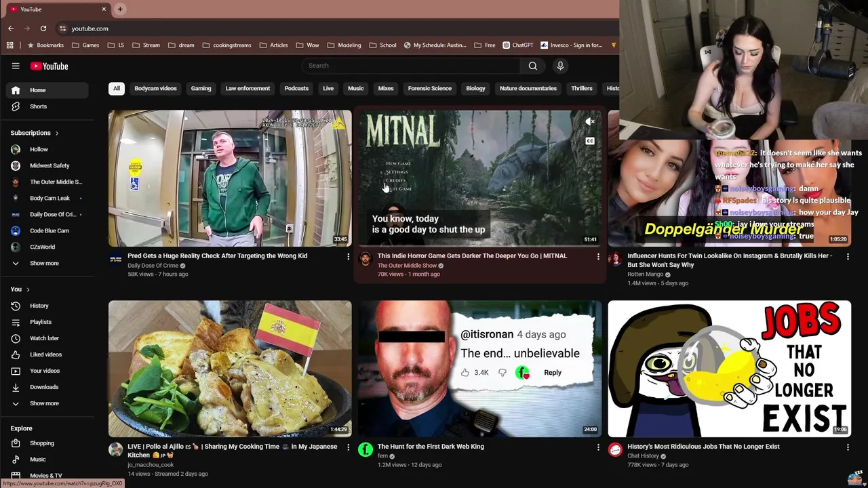The height and width of the screenshot is (488, 868).
Task: Expand the Subscriptions section arrow
Action: point(57,134)
